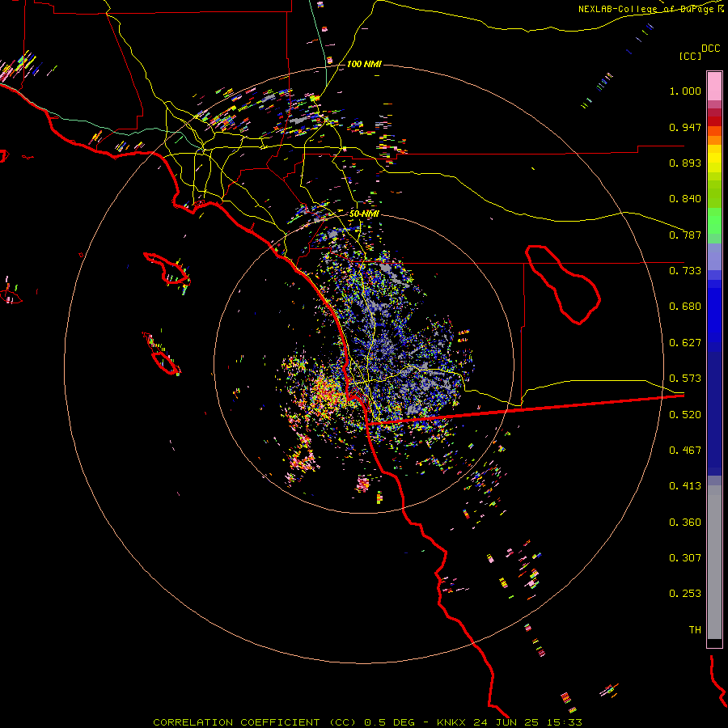Viewport: 728px width, 728px height.
Task: Click the red segment of the color bar
Action: (714, 121)
